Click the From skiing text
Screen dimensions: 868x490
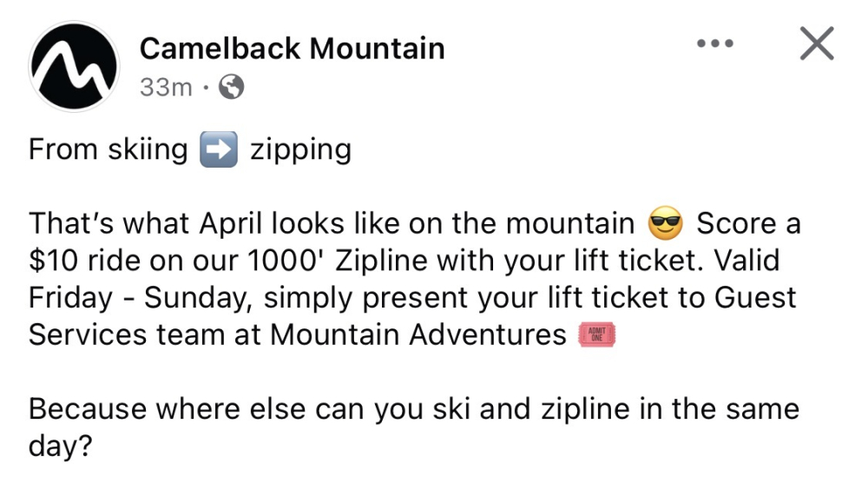(108, 149)
